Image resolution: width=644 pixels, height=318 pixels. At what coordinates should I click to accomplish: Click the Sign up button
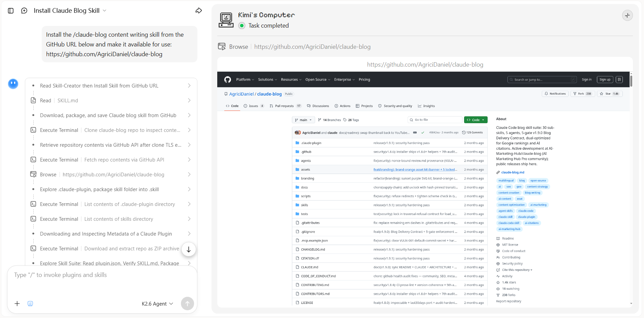605,80
